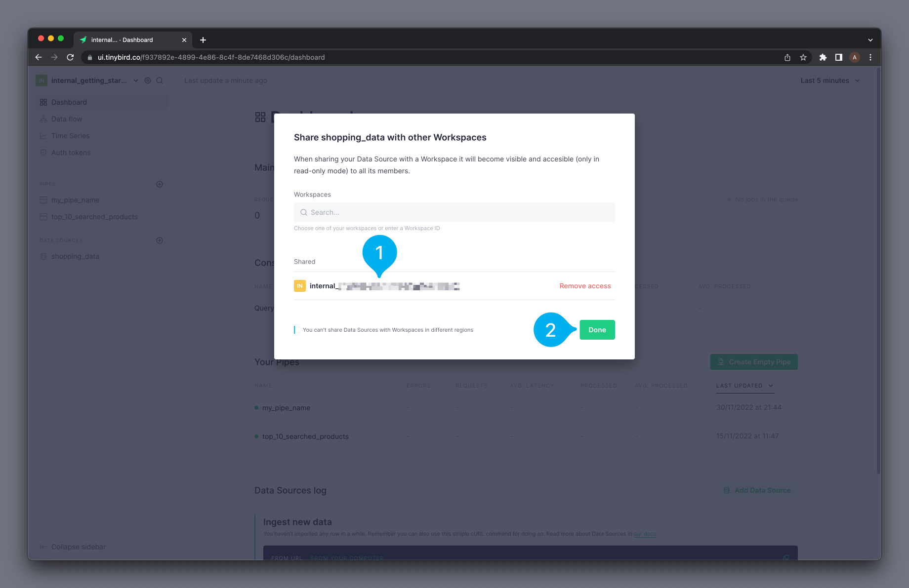Click the yellow IN badge of shared workspace
Screen dimensions: 909x588
(300, 286)
